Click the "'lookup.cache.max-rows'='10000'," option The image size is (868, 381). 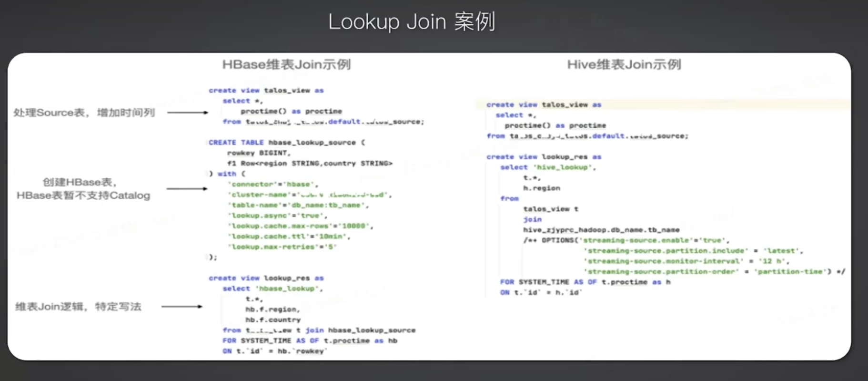coord(301,226)
